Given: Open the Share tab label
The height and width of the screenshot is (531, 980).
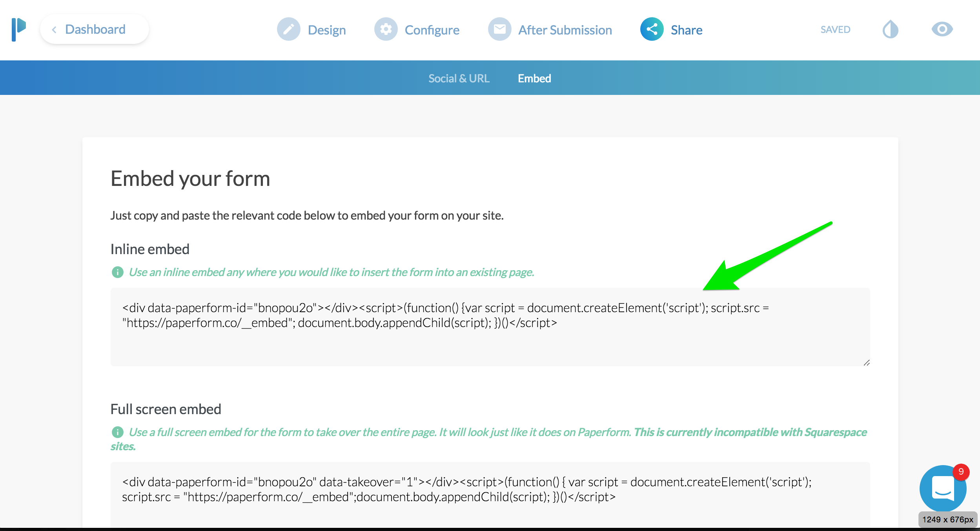Looking at the screenshot, I should [687, 30].
